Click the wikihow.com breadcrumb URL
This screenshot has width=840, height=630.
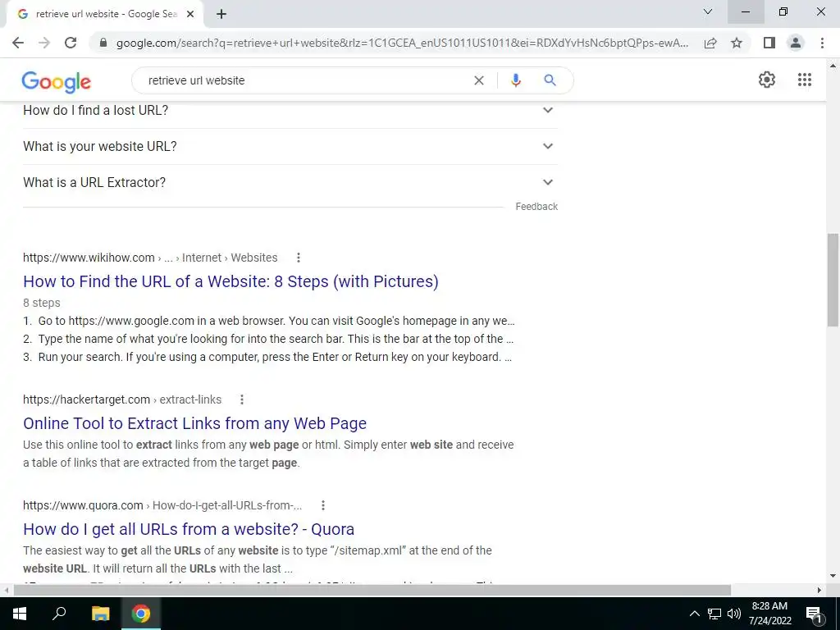150,258
